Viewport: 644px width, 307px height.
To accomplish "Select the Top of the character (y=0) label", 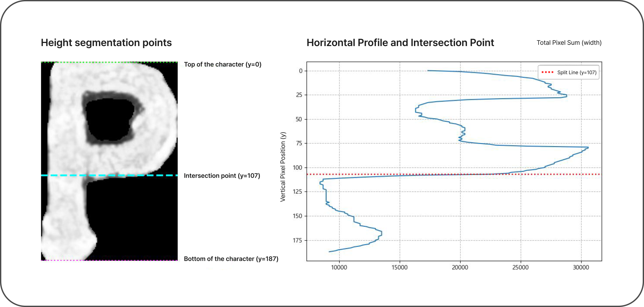I will (x=222, y=64).
